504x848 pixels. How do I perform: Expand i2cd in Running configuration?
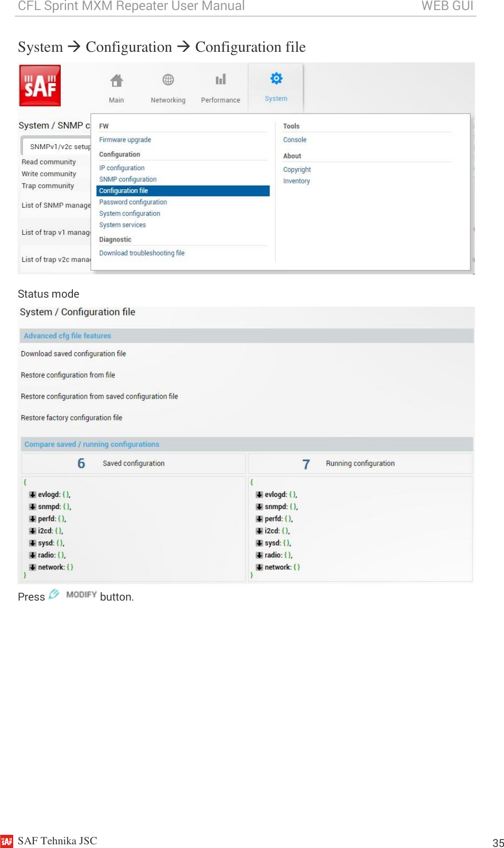[259, 531]
